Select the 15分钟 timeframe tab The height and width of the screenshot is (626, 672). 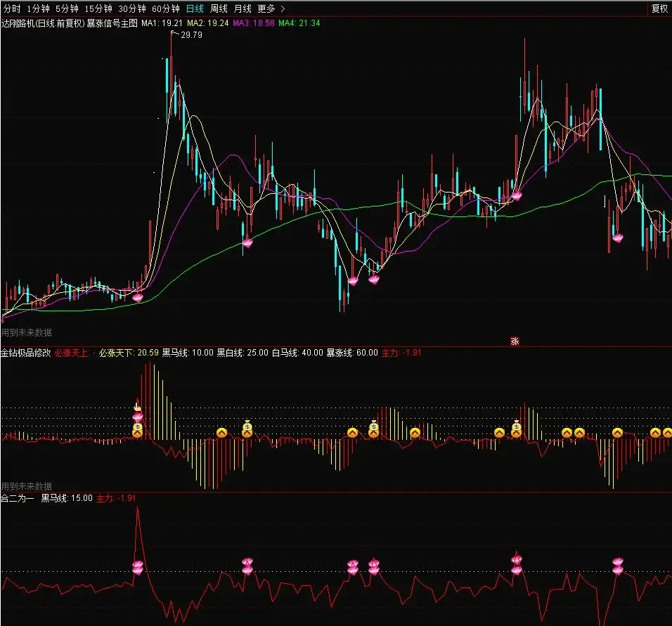pyautogui.click(x=98, y=8)
